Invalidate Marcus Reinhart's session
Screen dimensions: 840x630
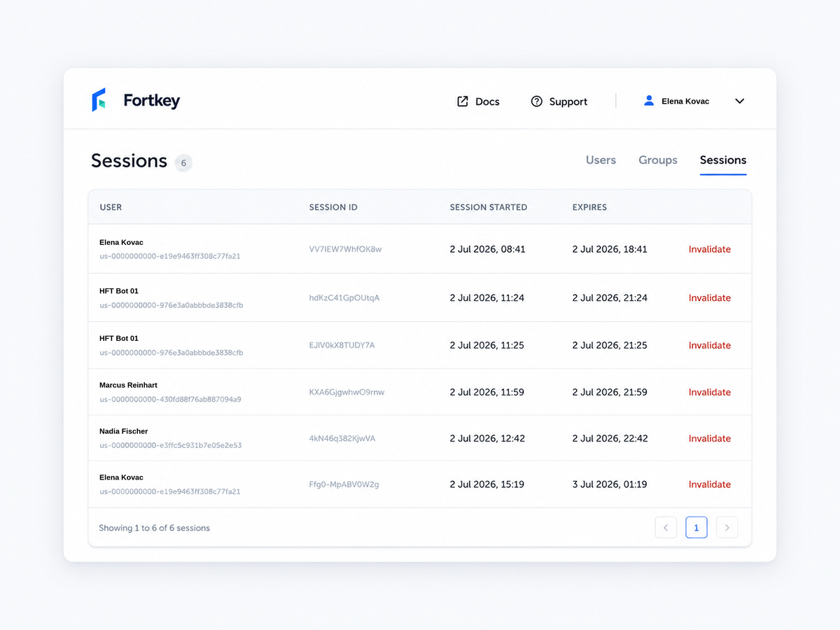[710, 392]
